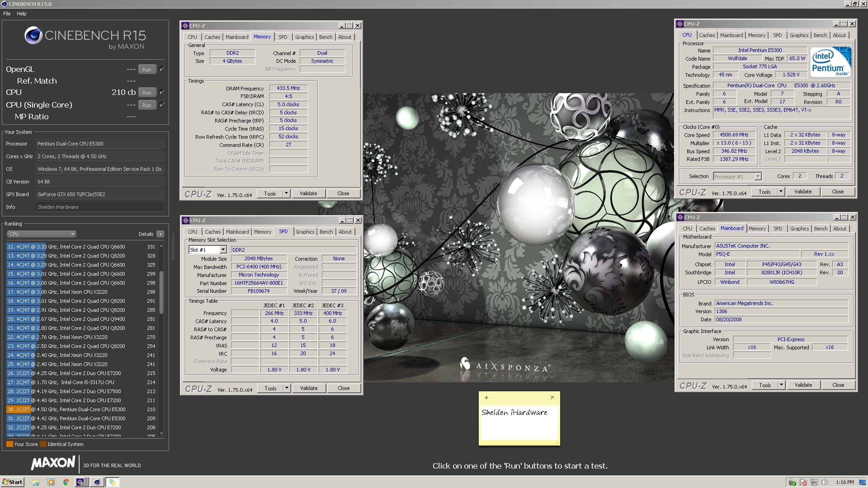
Task: Click the sticky note text area
Action: pyautogui.click(x=519, y=422)
